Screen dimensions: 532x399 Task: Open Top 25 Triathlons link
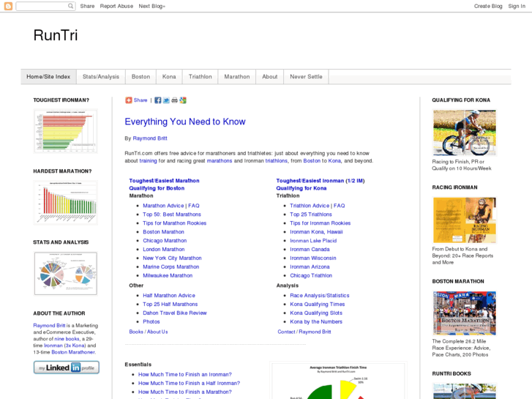(311, 215)
